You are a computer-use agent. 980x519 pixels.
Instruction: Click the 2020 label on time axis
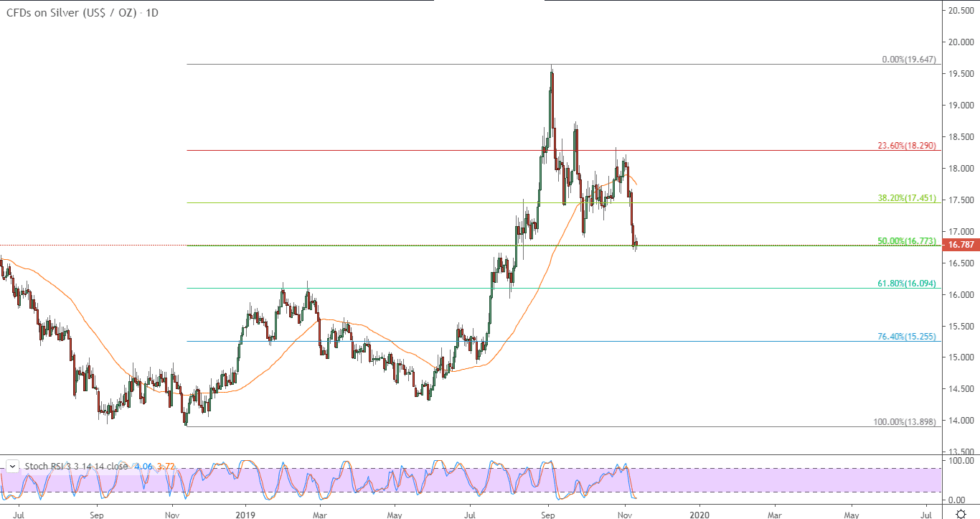[x=699, y=514]
